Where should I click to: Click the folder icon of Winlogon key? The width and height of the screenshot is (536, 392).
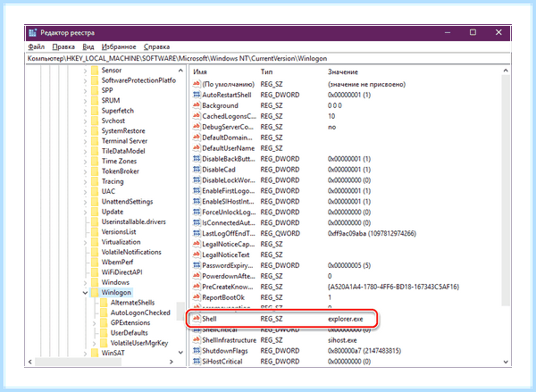(x=95, y=292)
